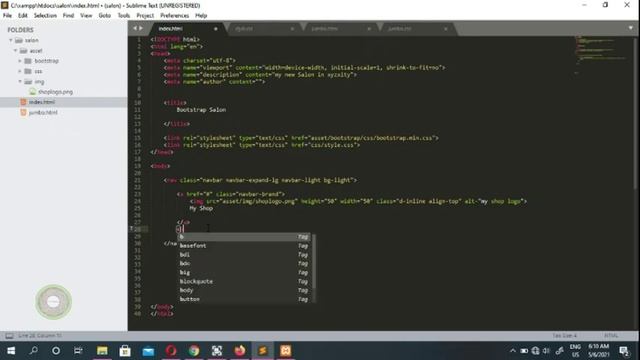Open the Selection menu
640x360 pixels.
[x=45, y=16]
